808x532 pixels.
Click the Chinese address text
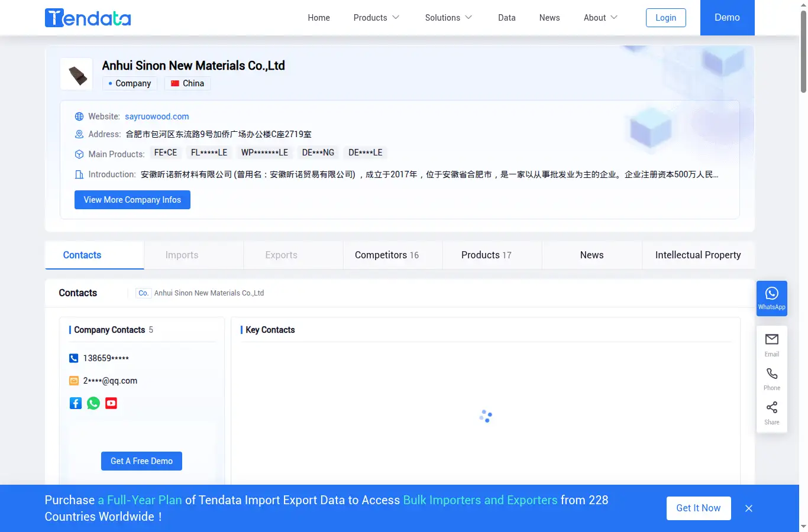click(218, 134)
